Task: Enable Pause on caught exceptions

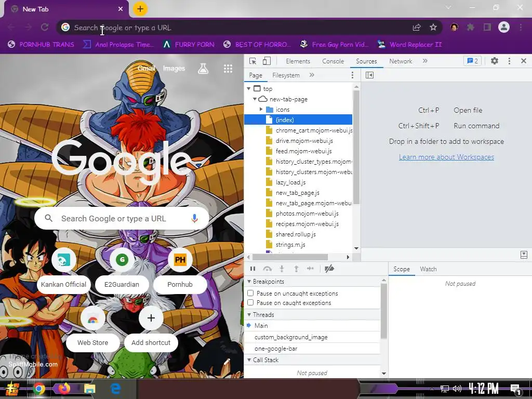Action: 250,302
